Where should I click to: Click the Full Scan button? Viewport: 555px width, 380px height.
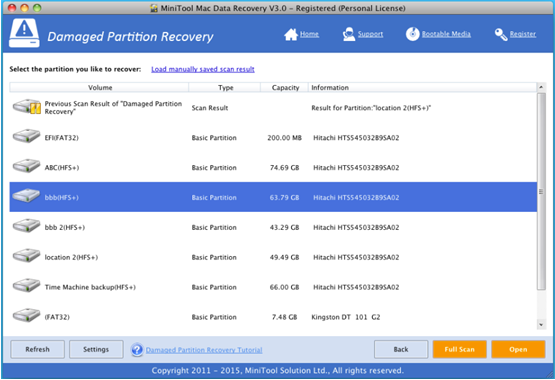[x=459, y=349]
